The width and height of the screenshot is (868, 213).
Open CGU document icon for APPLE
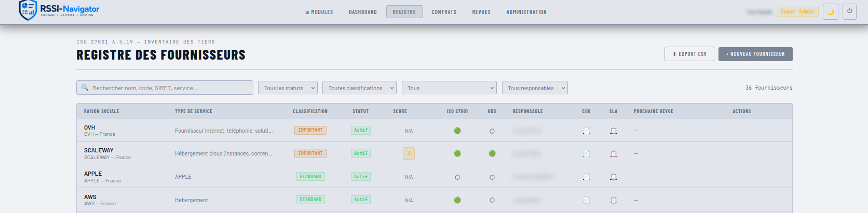coord(587,177)
